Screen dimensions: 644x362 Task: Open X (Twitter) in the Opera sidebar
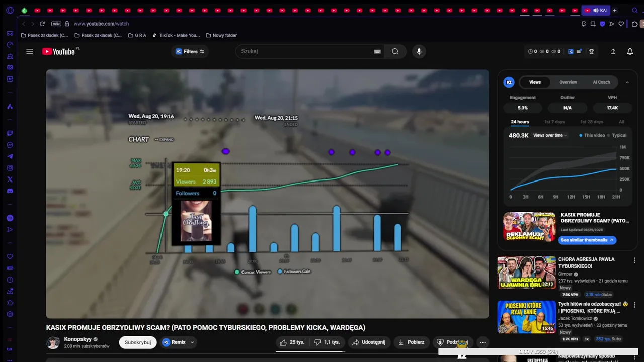click(10, 179)
